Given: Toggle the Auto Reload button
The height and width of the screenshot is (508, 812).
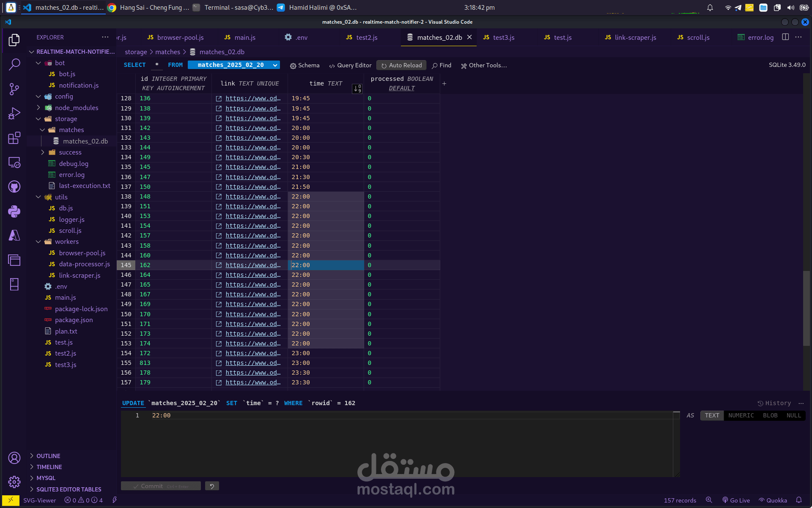Looking at the screenshot, I should [x=401, y=65].
